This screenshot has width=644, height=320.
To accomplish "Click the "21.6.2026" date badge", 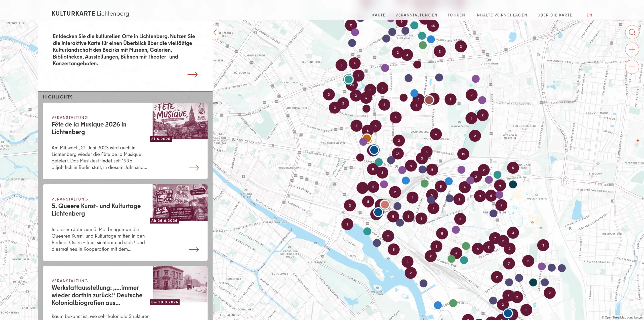I will click(x=161, y=139).
